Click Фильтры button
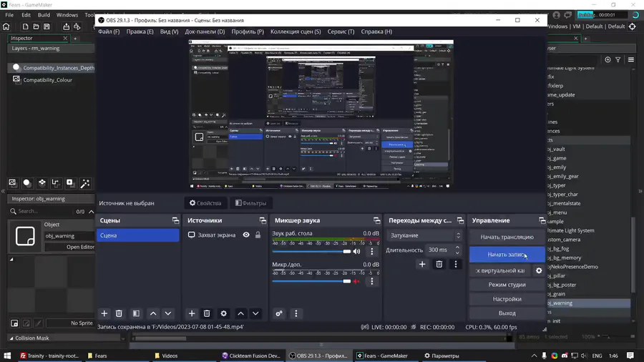This screenshot has width=644, height=362. pyautogui.click(x=250, y=203)
